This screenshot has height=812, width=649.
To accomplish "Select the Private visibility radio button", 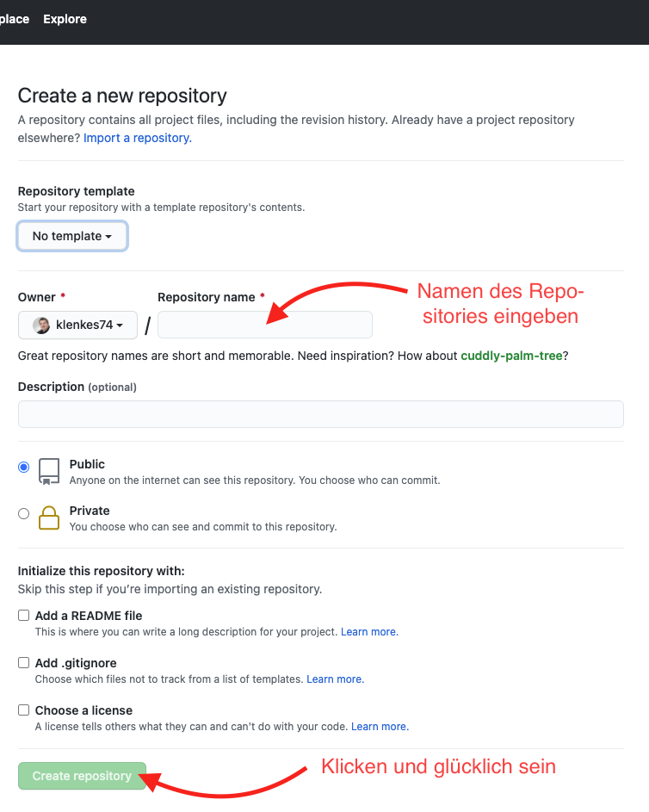I will 24,514.
